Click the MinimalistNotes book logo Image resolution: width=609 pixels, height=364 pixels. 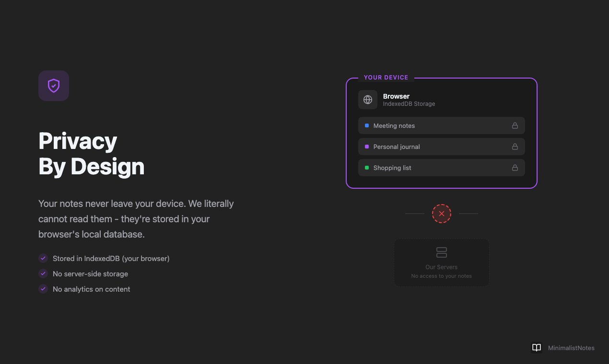[x=537, y=348]
